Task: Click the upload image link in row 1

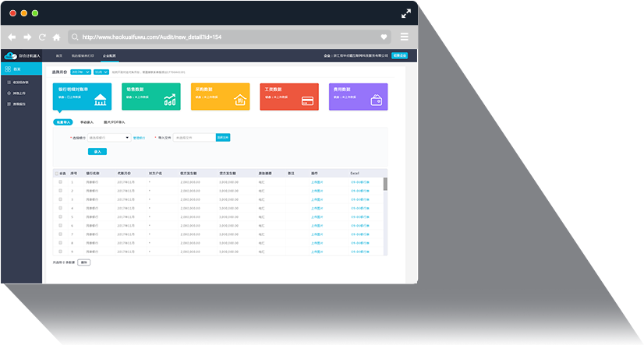Action: pyautogui.click(x=317, y=182)
